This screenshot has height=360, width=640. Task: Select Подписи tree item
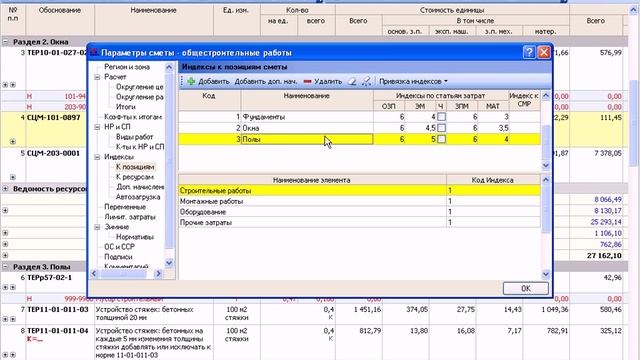coord(118,257)
